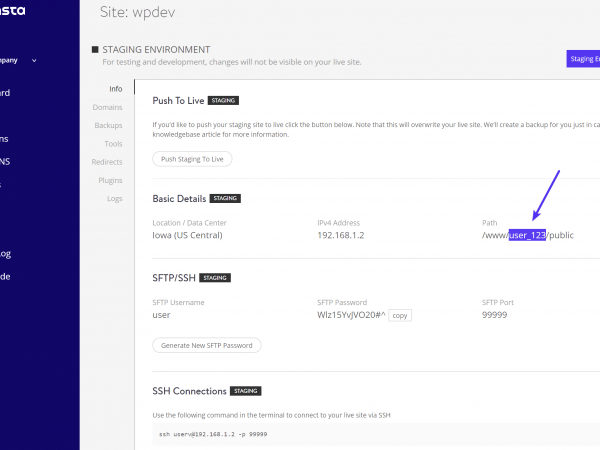
Task: Select the Info tab
Action: pyautogui.click(x=115, y=89)
